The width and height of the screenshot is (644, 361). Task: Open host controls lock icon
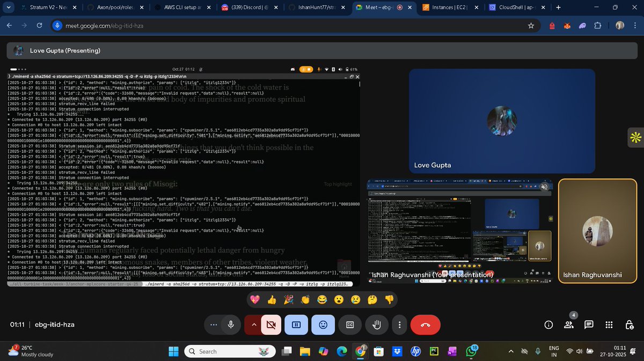click(629, 325)
